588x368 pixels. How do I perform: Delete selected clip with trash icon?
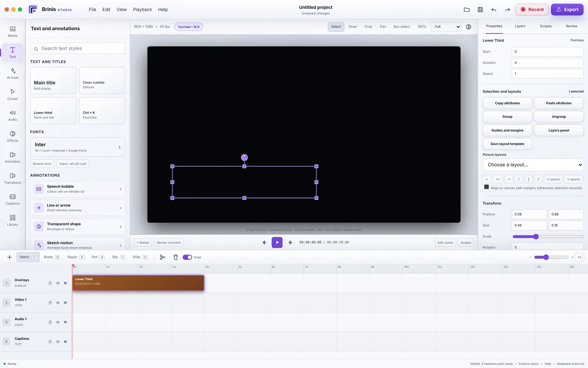(x=176, y=257)
